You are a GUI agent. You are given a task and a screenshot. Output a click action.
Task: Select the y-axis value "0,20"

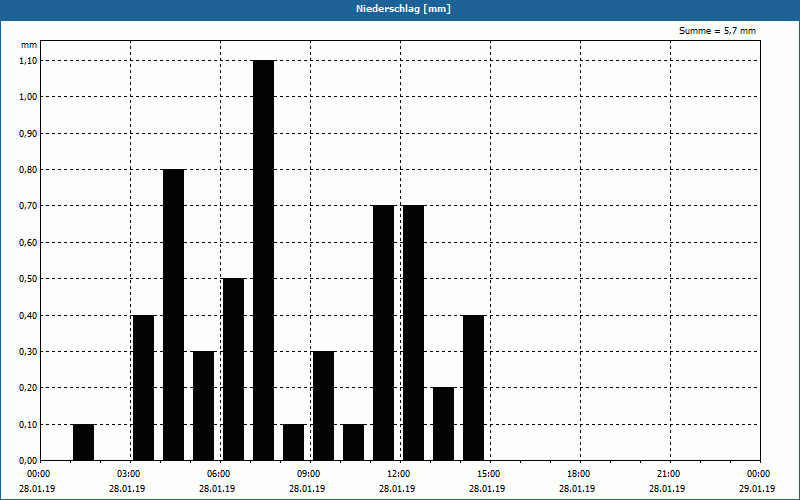pos(28,388)
